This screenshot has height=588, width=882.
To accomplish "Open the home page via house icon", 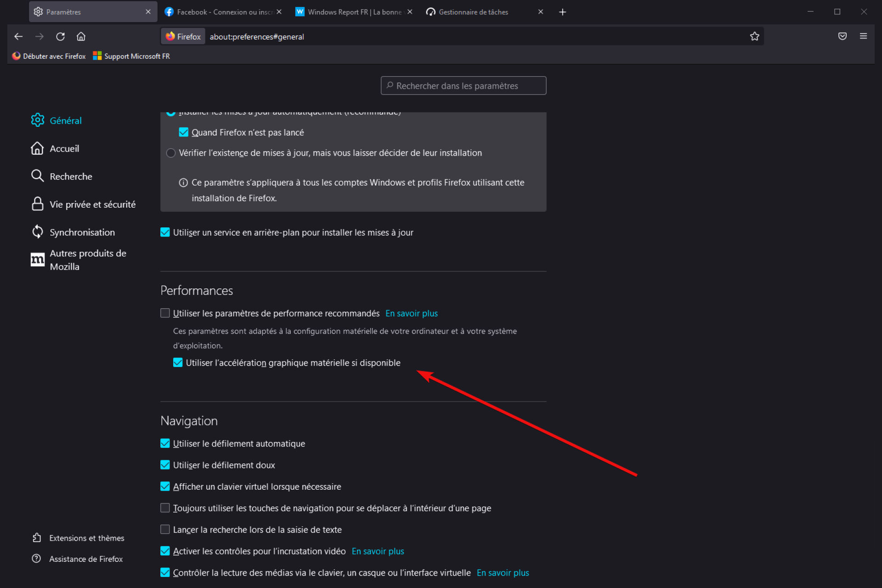I will [x=81, y=36].
